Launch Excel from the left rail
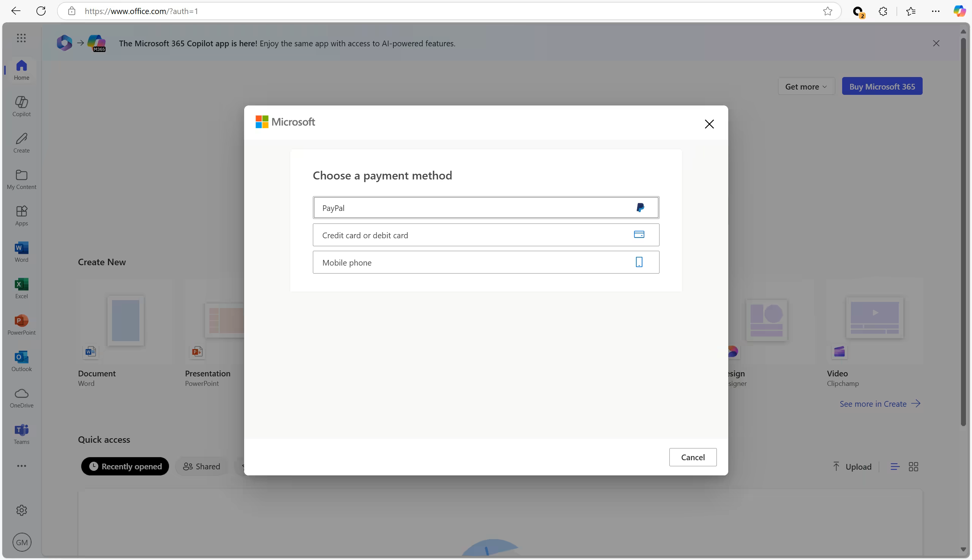Screen dimensions: 972x560 point(22,288)
